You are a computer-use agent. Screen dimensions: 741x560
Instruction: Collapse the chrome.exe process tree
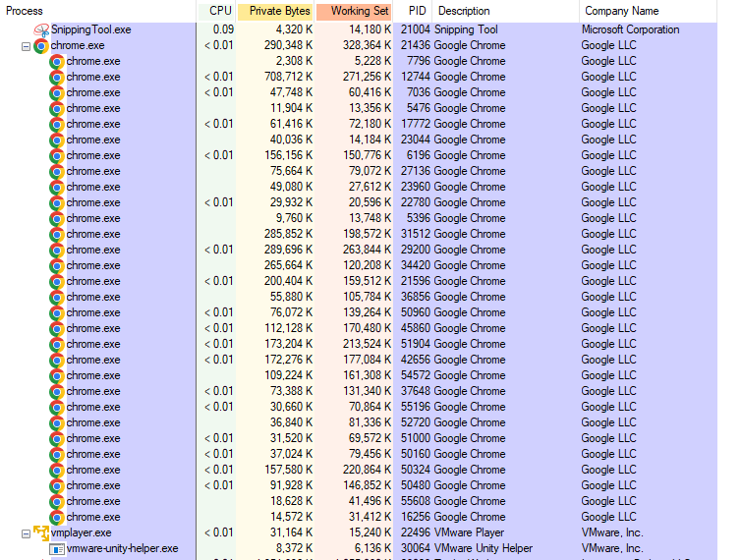26,46
